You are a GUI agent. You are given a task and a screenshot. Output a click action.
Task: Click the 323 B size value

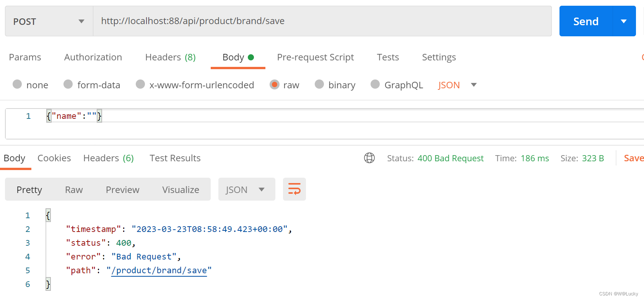(593, 158)
